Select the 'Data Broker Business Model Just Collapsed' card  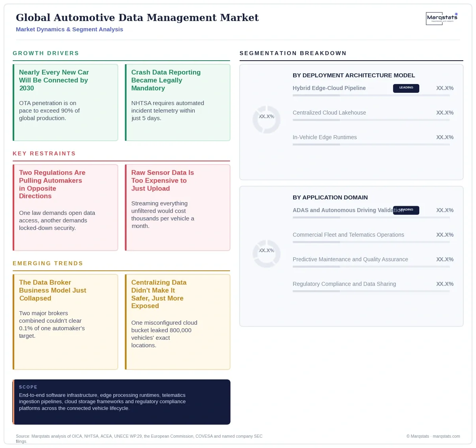pyautogui.click(x=65, y=322)
